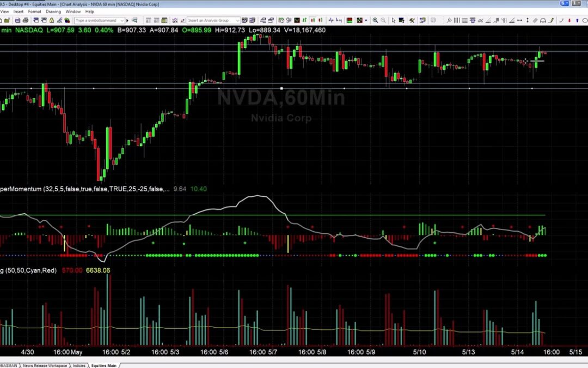Click the red and green block toolbar icon
The image size is (588, 368).
349,21
